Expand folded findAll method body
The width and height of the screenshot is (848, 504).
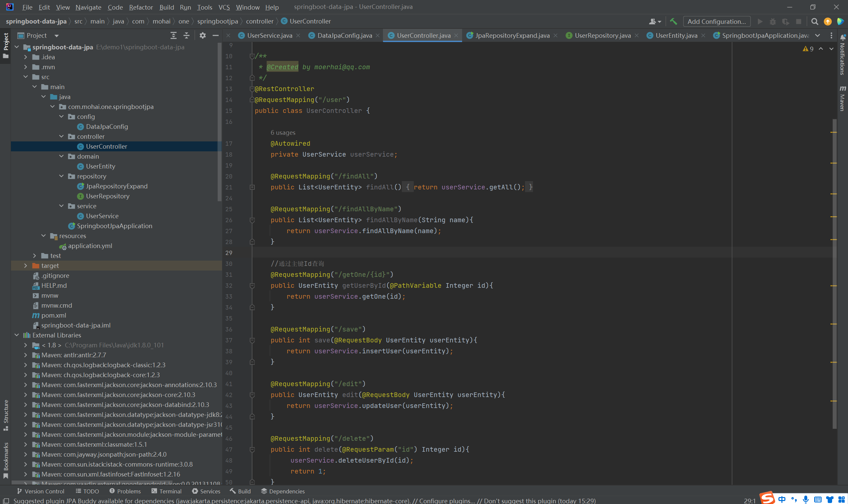click(252, 187)
